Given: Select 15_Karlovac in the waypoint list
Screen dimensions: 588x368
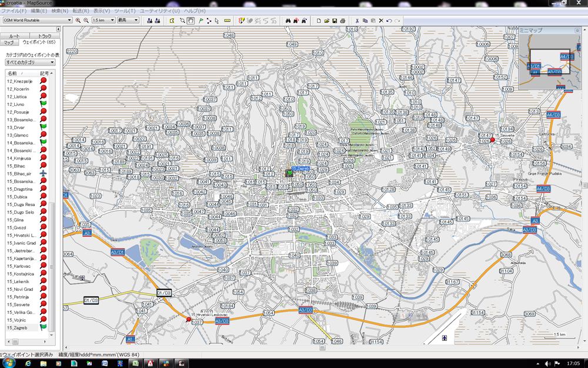Looking at the screenshot, I should click(21, 266).
